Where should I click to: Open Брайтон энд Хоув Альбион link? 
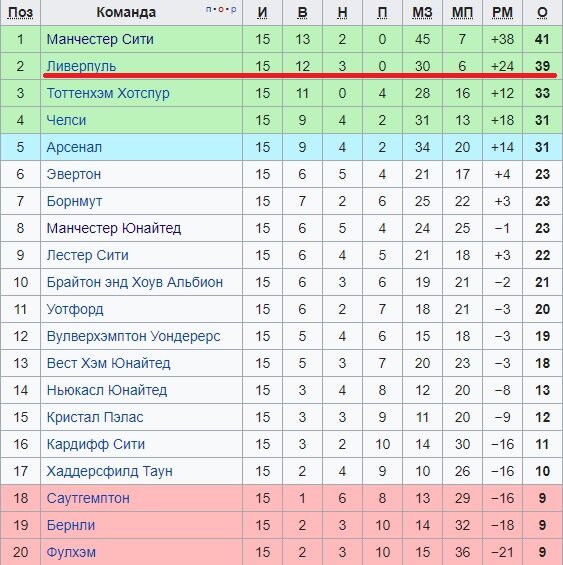(x=135, y=282)
